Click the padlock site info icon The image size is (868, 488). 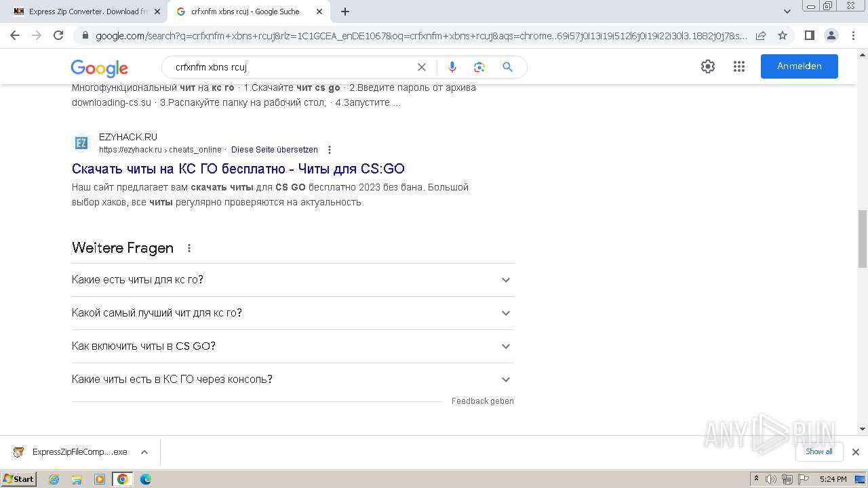(x=85, y=36)
